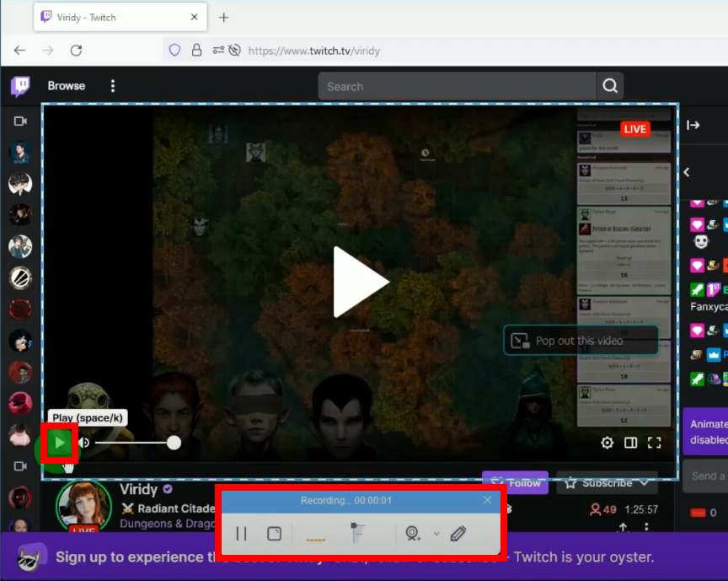Toggle the browser tracking protection shield
This screenshot has height=581, width=728.
(x=174, y=50)
